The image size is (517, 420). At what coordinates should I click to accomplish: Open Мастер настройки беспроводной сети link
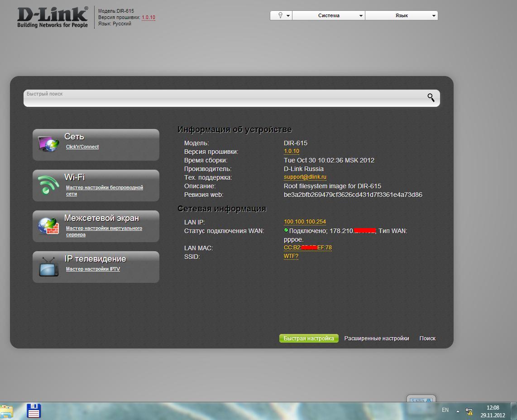click(104, 191)
